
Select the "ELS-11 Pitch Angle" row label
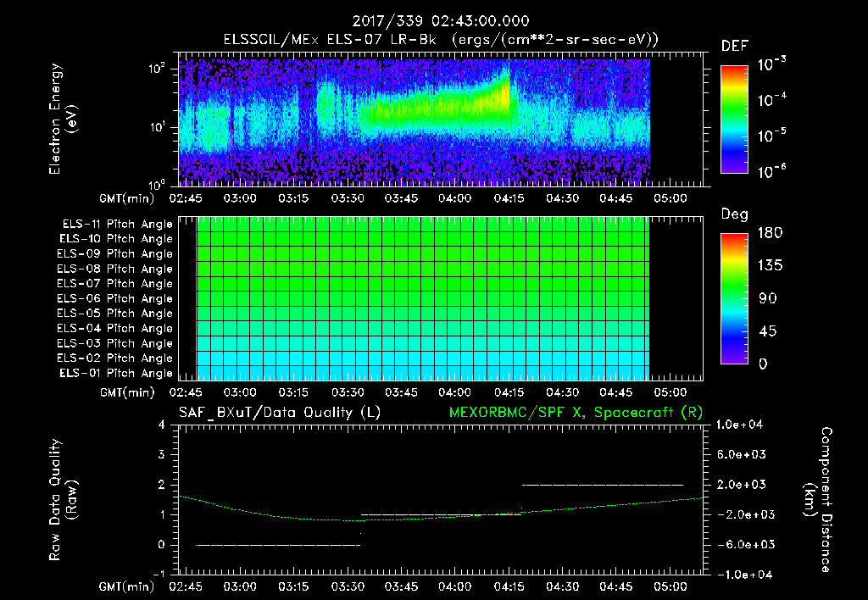pyautogui.click(x=117, y=225)
